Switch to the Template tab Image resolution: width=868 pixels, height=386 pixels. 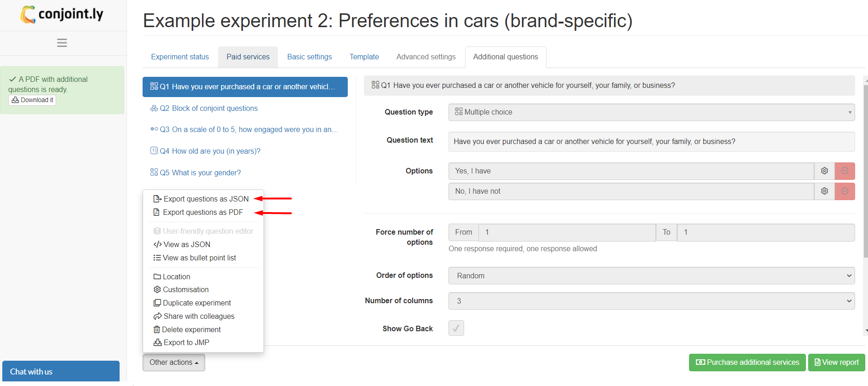[364, 57]
